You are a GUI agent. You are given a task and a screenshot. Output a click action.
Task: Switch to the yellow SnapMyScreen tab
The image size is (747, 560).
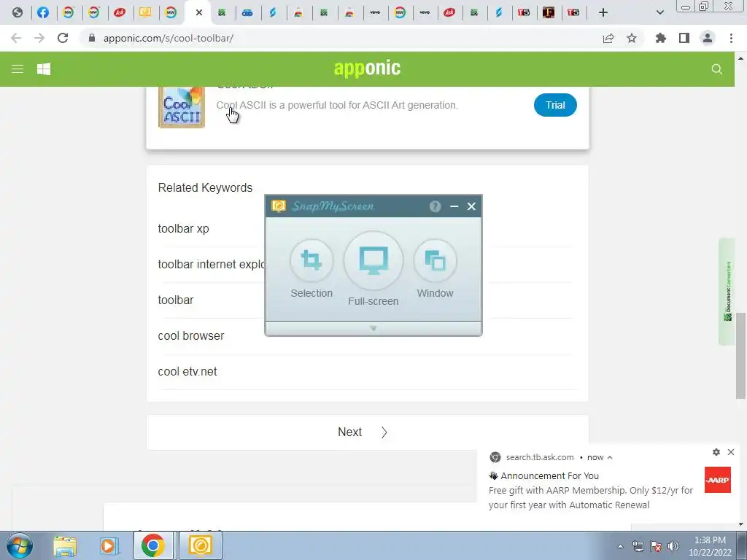pos(145,12)
